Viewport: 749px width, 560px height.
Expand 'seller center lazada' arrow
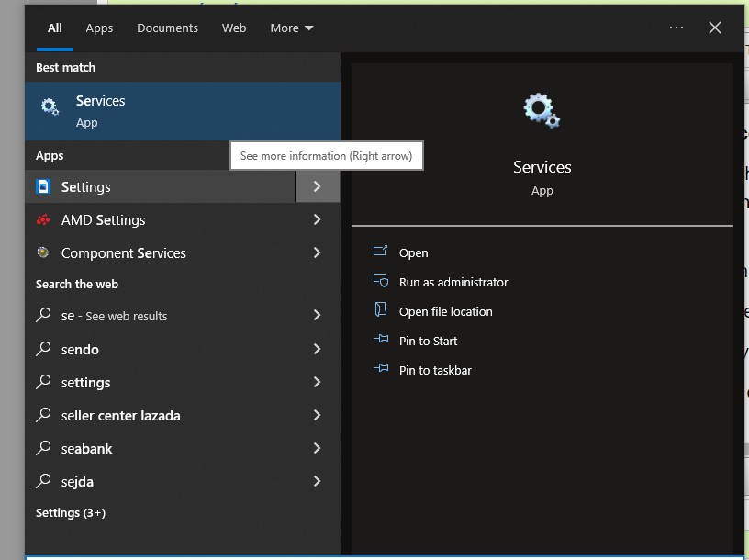click(x=318, y=415)
